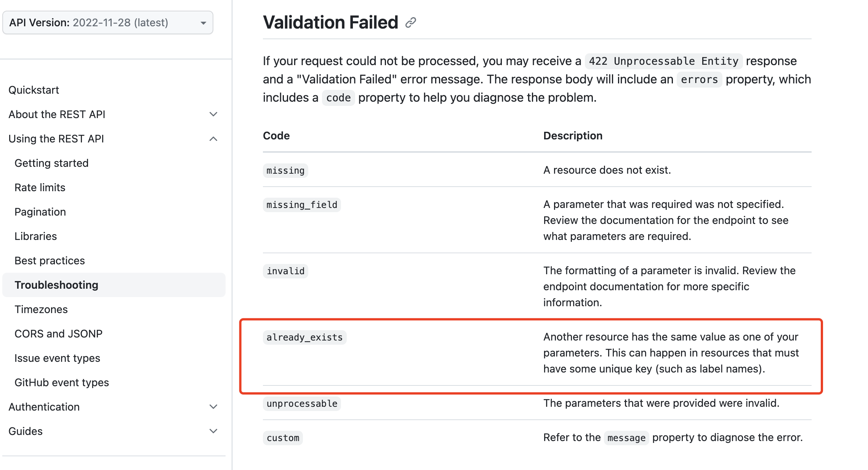Image resolution: width=868 pixels, height=470 pixels.
Task: Select the already_exists code label
Action: coord(304,337)
